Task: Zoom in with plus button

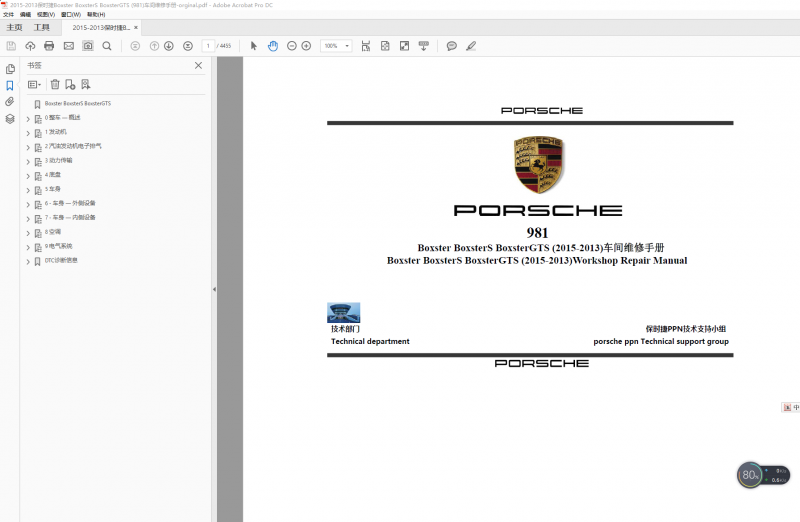Action: 306,46
